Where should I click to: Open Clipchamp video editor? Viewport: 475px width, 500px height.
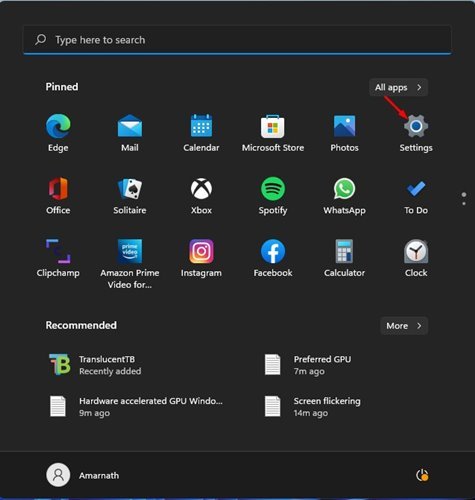(58, 258)
